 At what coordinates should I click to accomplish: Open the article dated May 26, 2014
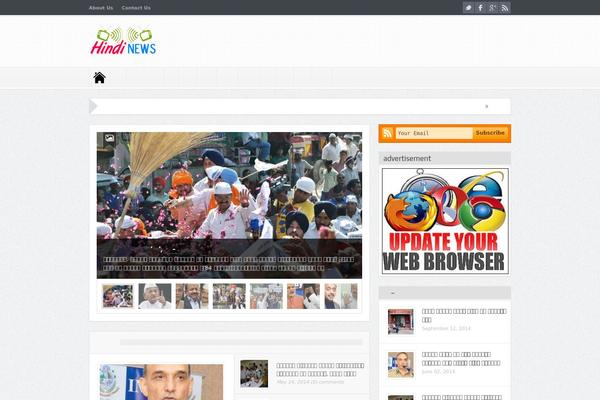[x=320, y=369]
